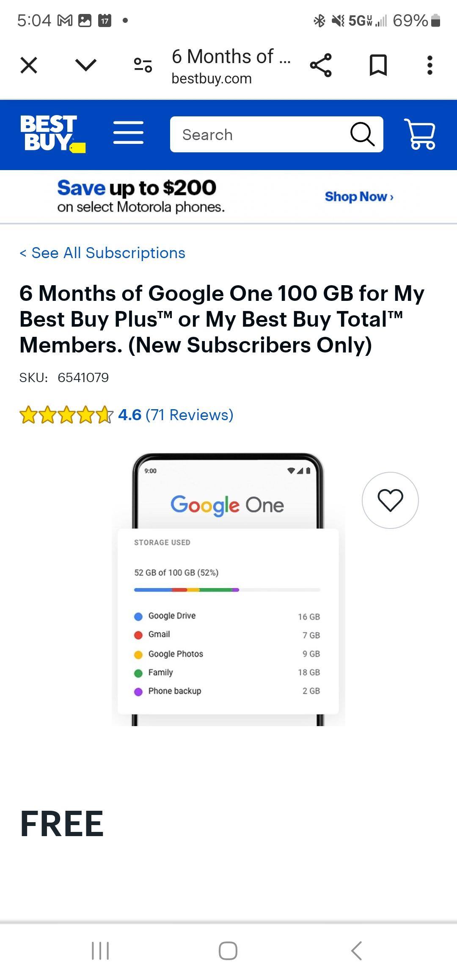Image resolution: width=457 pixels, height=980 pixels.
Task: Open See All Subscriptions
Action: tap(102, 253)
